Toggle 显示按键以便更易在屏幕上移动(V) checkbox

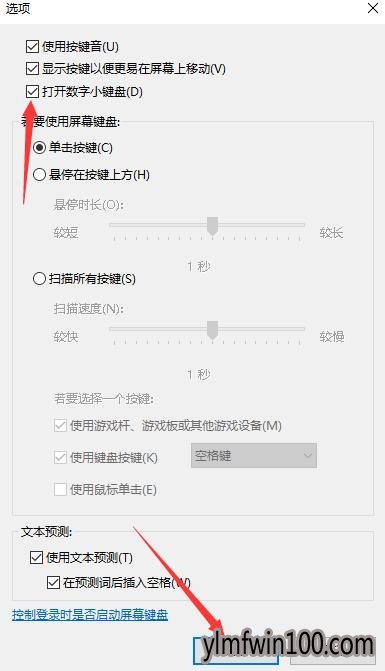33,68
